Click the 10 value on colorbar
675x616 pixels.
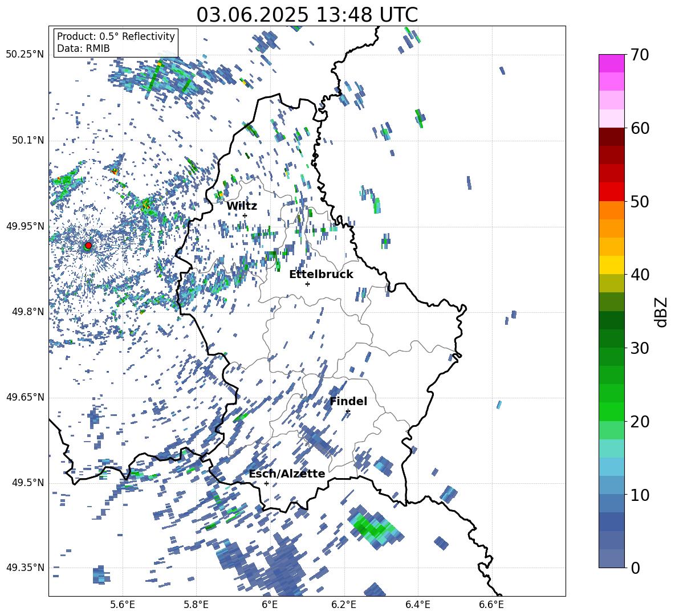pyautogui.click(x=640, y=495)
